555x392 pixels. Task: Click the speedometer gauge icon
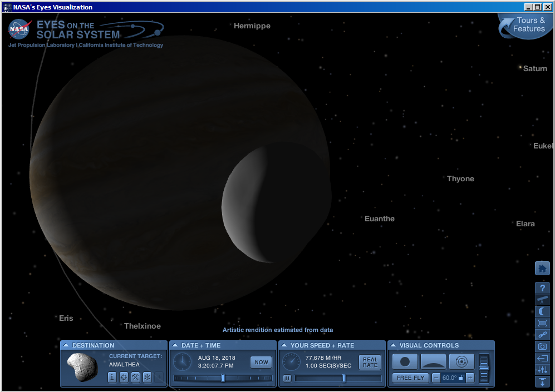(291, 362)
